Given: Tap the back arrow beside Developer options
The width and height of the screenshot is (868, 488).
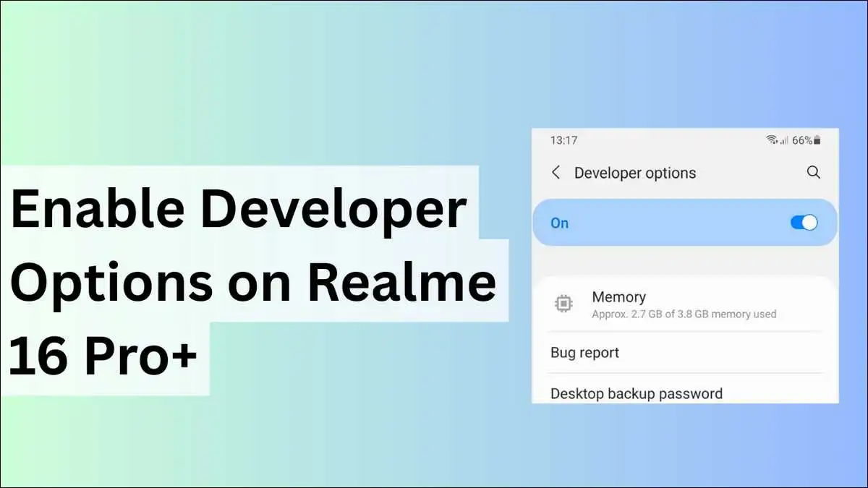Looking at the screenshot, I should coord(556,173).
